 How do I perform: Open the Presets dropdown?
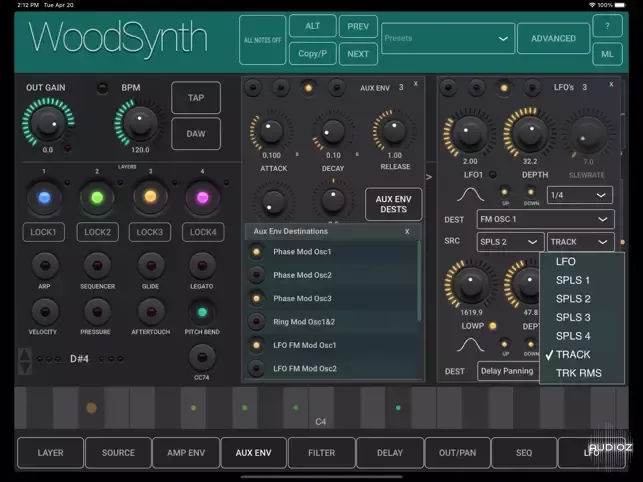(x=448, y=39)
